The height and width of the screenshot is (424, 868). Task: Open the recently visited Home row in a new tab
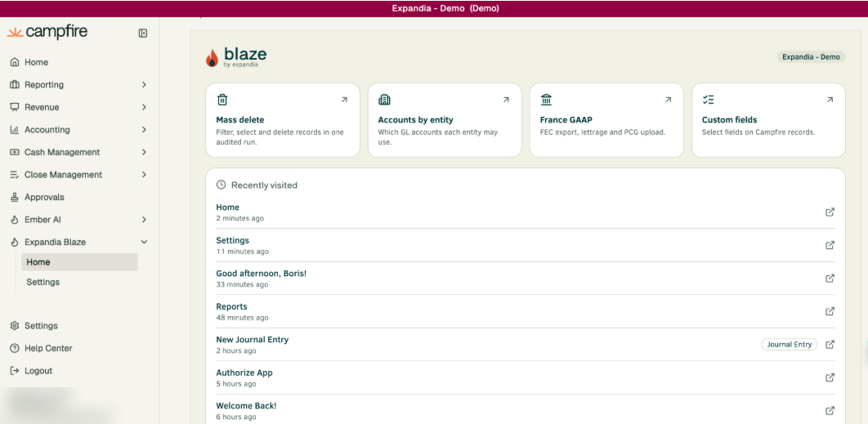(830, 212)
